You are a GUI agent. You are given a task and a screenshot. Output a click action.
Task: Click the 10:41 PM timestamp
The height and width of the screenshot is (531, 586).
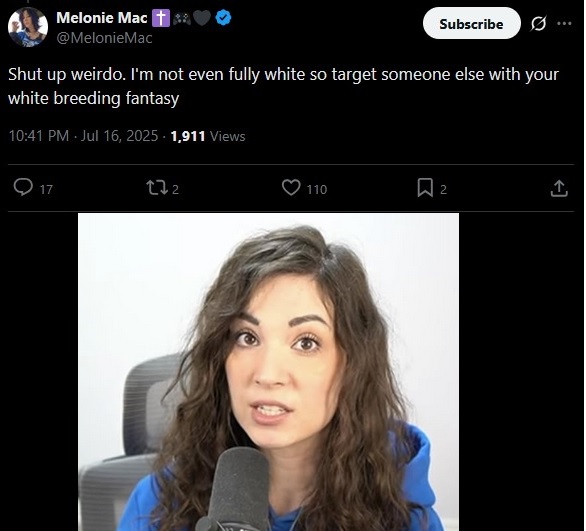point(38,136)
